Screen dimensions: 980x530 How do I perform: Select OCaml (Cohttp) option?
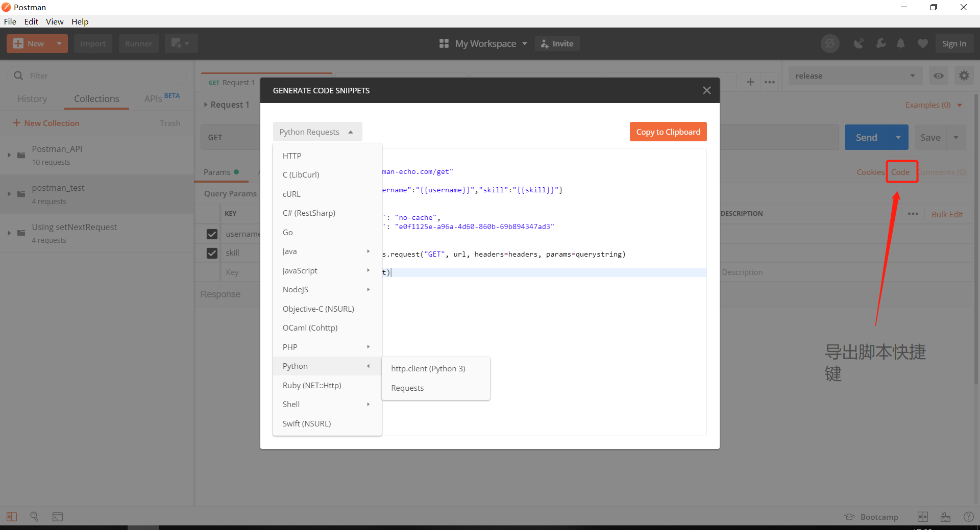click(327, 327)
